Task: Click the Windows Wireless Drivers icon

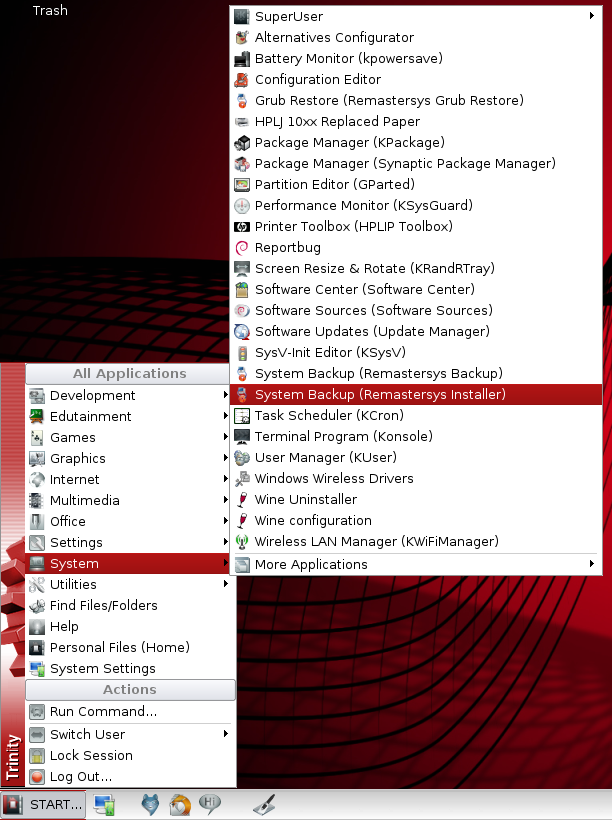Action: [242, 479]
